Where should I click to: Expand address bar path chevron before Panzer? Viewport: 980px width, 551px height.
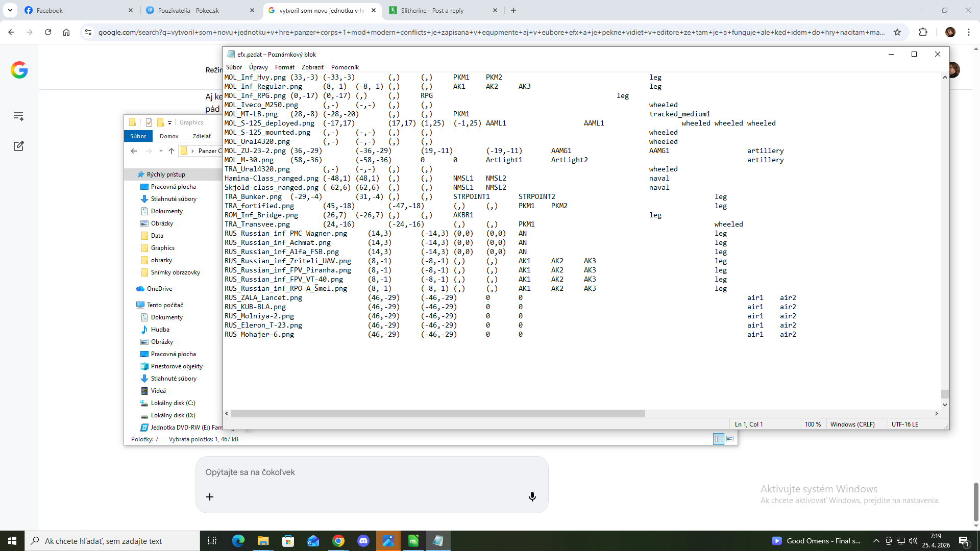point(192,151)
